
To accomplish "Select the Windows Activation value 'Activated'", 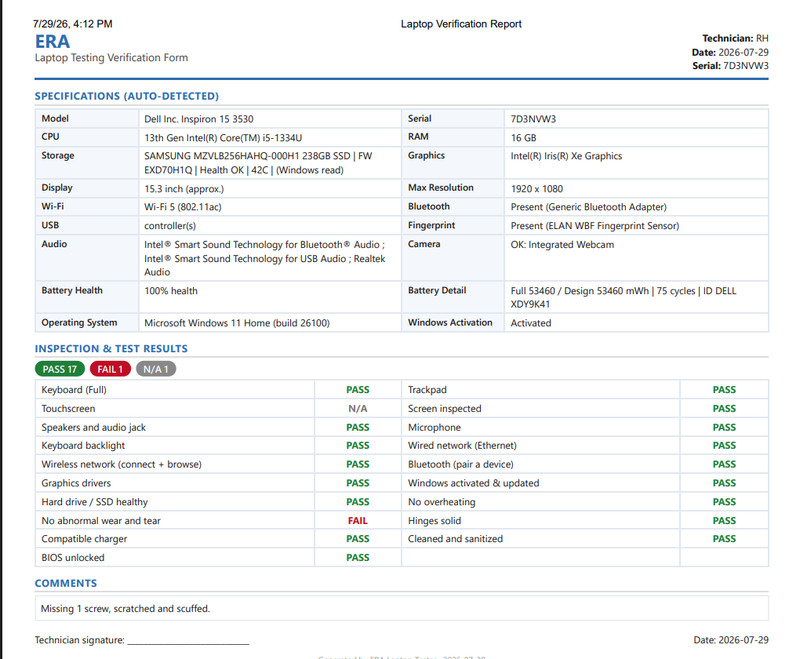I will 531,323.
